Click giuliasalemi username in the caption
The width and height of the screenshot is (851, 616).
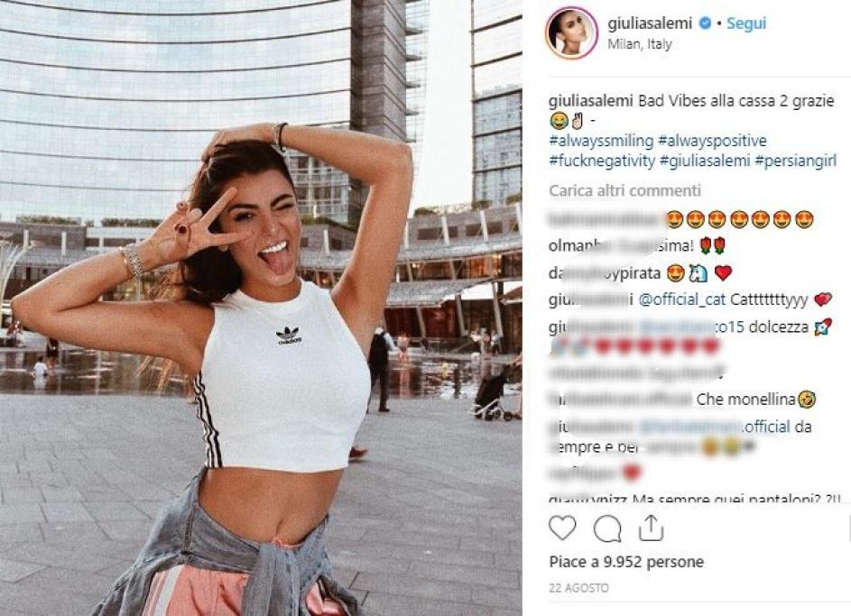coord(591,101)
